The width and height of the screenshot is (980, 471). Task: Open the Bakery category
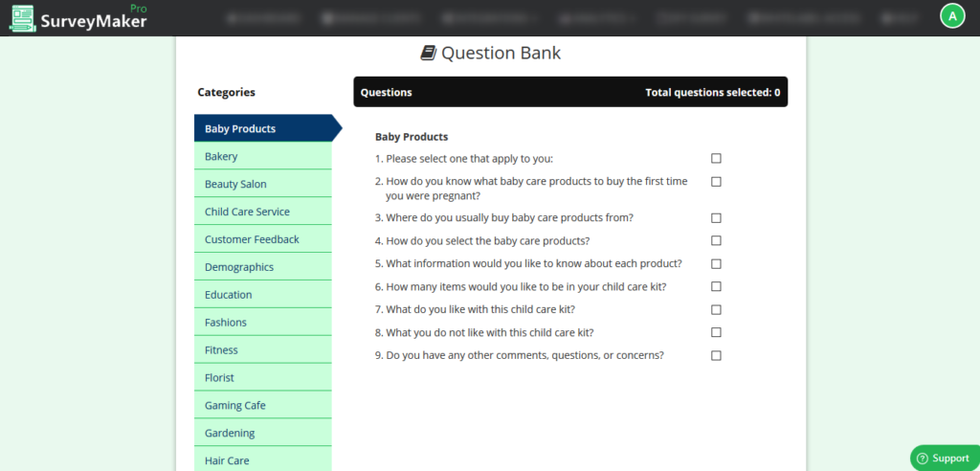click(x=263, y=156)
